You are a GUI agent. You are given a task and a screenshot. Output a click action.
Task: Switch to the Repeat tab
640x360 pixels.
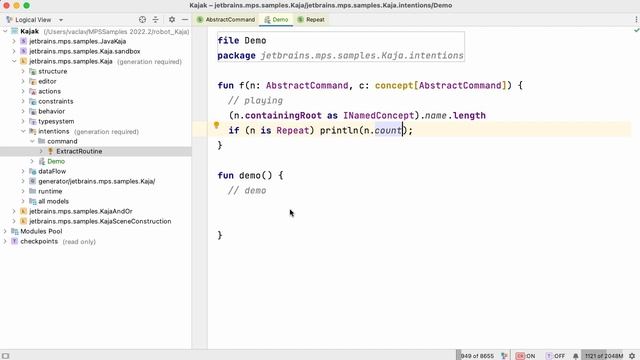[x=311, y=20]
